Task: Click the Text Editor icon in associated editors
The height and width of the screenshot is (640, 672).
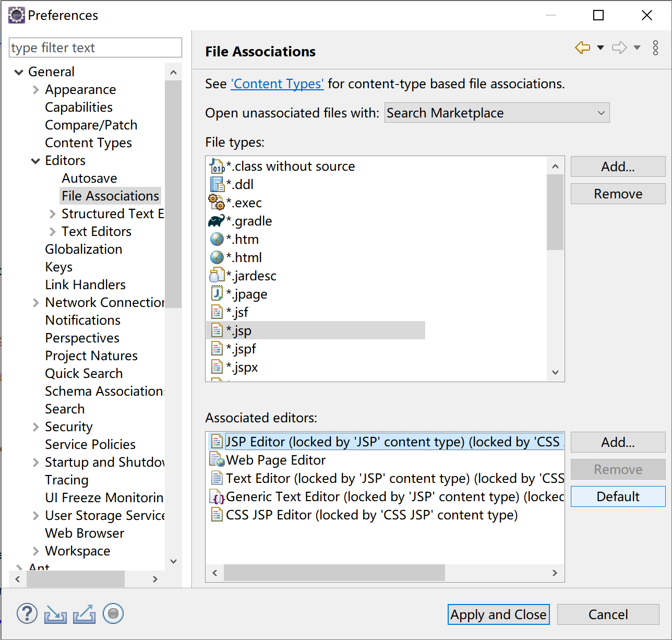Action: (x=217, y=478)
